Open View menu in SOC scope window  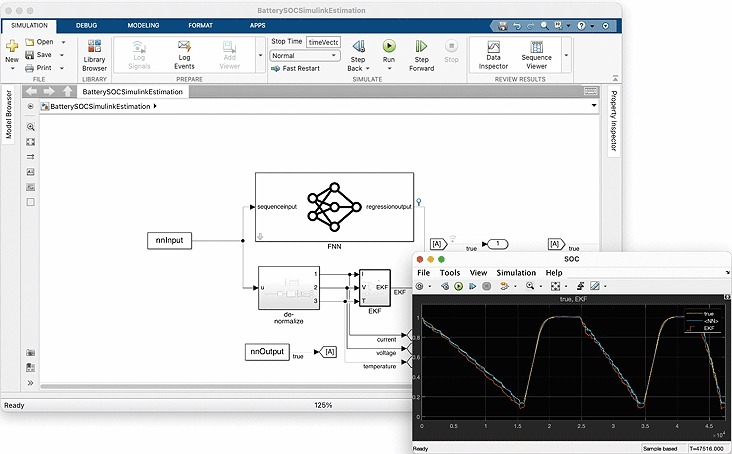click(478, 273)
